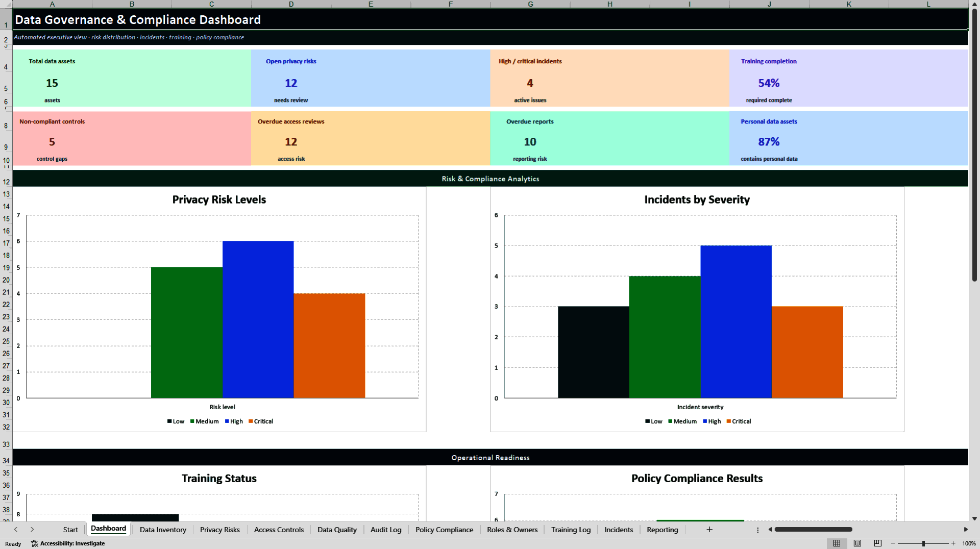This screenshot has height=549, width=980.
Task: Open the Start sheet tab
Action: (x=70, y=530)
